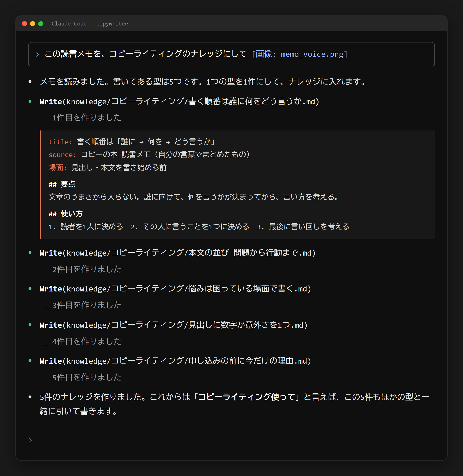The height and width of the screenshot is (476, 463).
Task: Click the sentence starting 文章のうまさから入らない
Action: (194, 197)
